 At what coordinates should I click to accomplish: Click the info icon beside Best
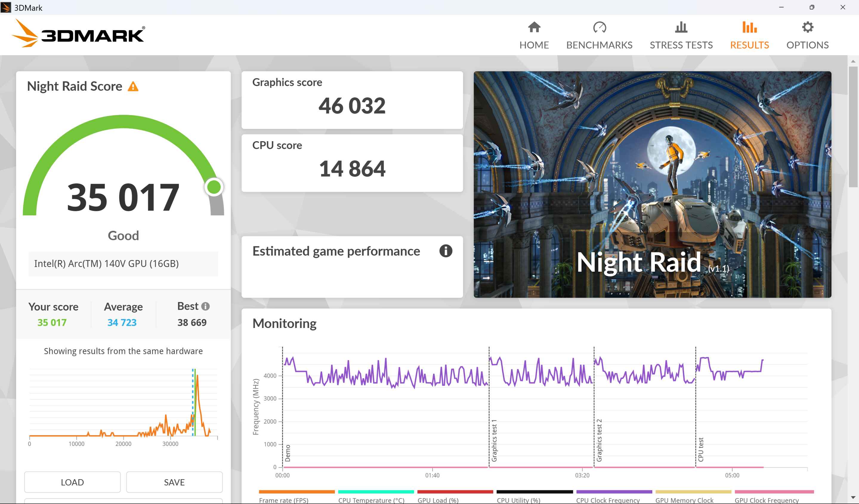205,306
